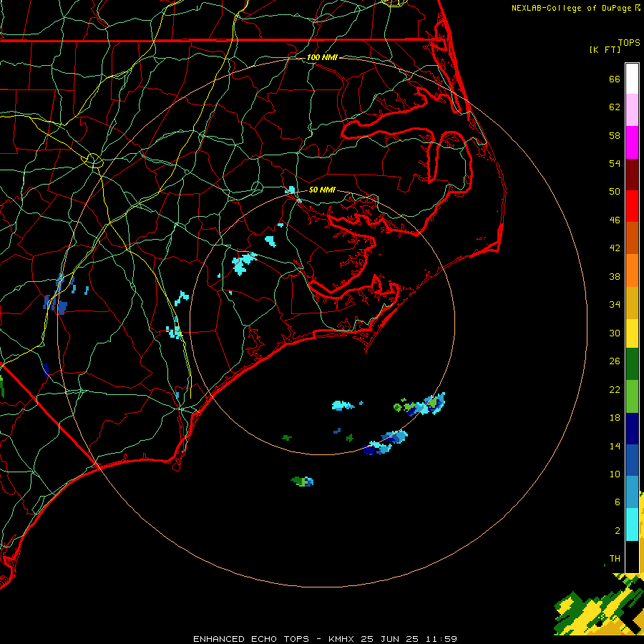This screenshot has width=644, height=644.
Task: Click the white swatch in the legend
Action: (x=632, y=79)
